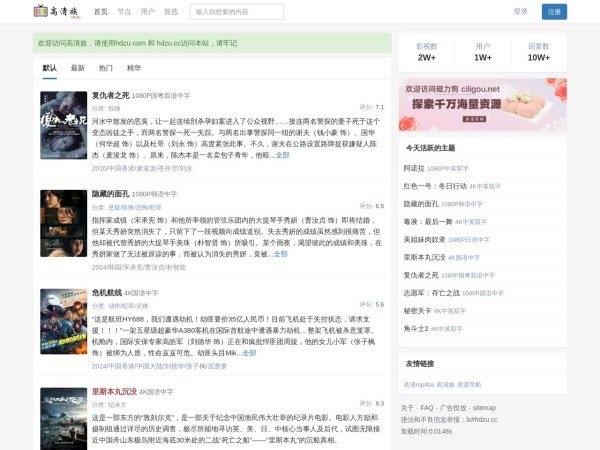Open the 隐藏的面孔 poster thumbnail
The height and width of the screenshot is (450, 600).
pyautogui.click(x=63, y=223)
